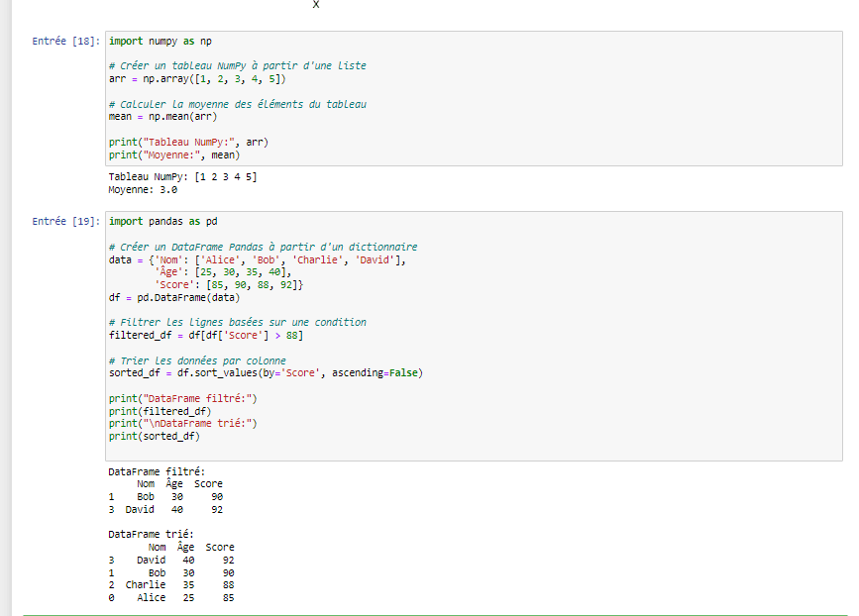The width and height of the screenshot is (859, 616).
Task: Click the 'print(sorted_df)' code line
Action: (154, 436)
